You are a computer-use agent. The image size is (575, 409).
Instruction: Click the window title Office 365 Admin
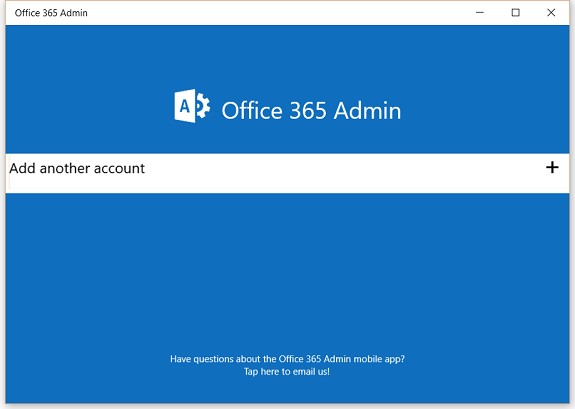[x=51, y=13]
